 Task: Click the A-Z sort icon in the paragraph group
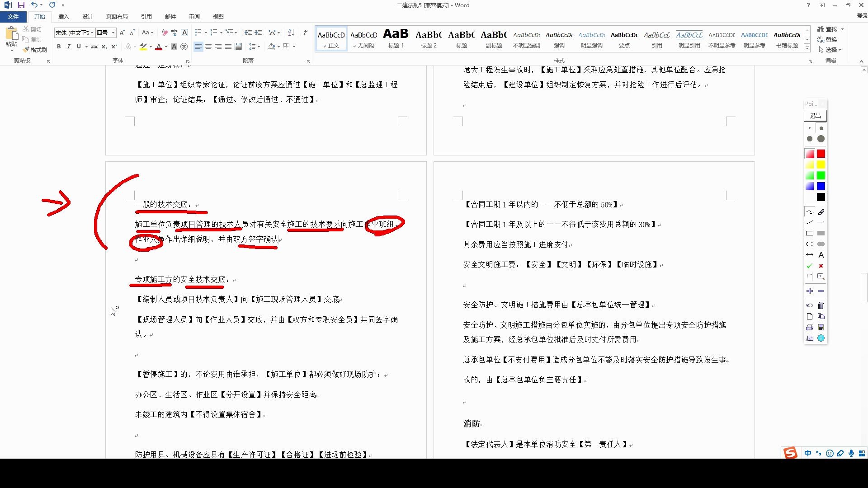(x=291, y=33)
